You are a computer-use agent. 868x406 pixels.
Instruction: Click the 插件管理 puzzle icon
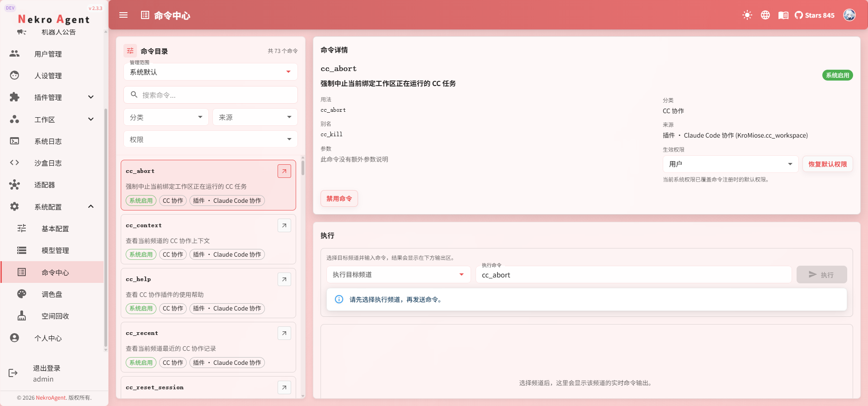(x=14, y=97)
